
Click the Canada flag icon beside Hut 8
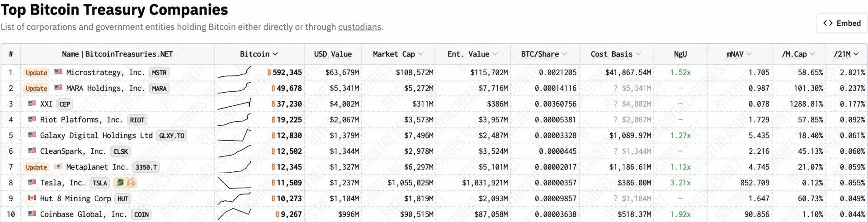pos(32,198)
